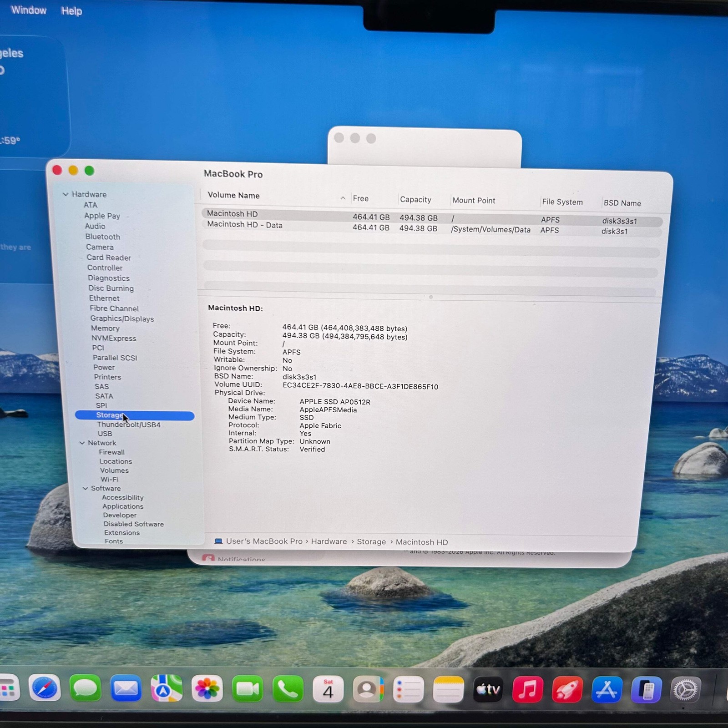Click Storage in the path bar

coord(371,541)
